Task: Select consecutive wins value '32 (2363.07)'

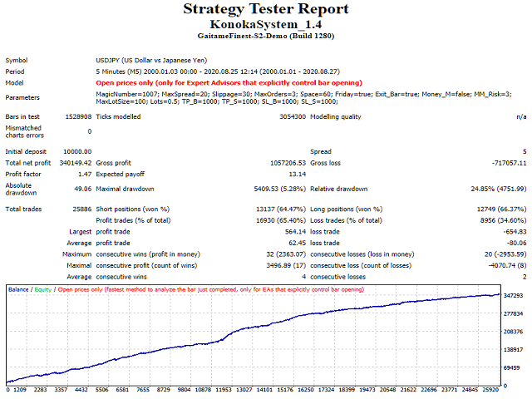Action: point(286,254)
